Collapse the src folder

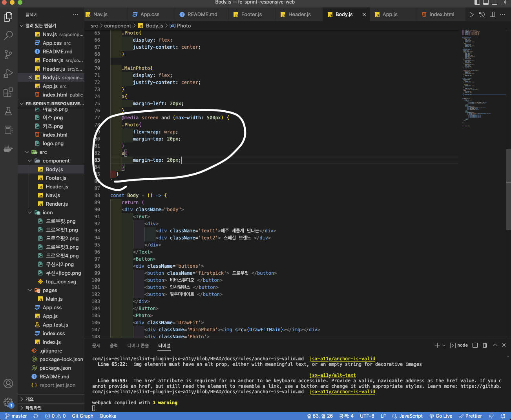coord(27,152)
